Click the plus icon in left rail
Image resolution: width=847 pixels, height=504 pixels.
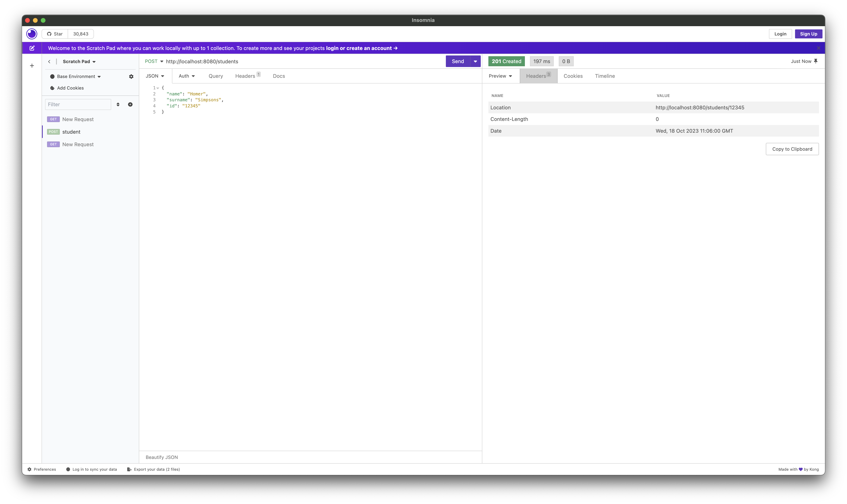click(32, 65)
